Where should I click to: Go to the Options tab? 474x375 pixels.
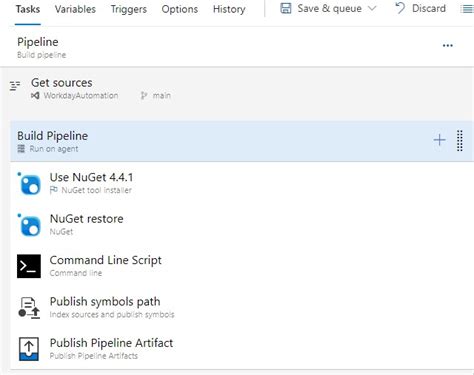pos(179,9)
